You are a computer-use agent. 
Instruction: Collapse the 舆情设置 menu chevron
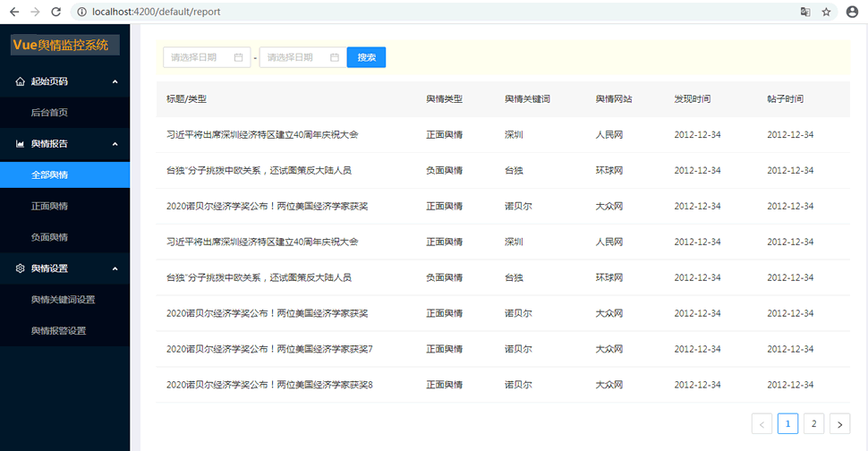pyautogui.click(x=115, y=268)
